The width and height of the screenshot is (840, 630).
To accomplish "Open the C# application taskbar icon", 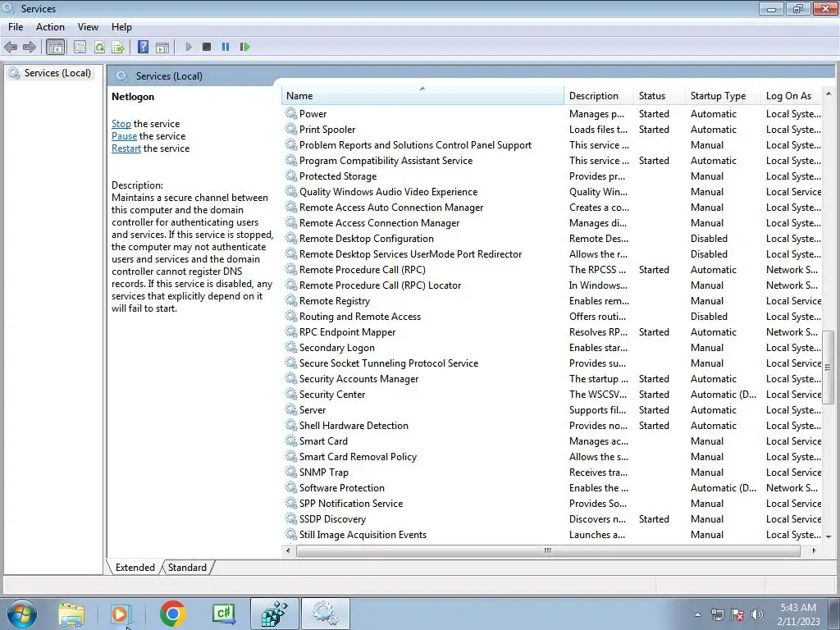I will [224, 614].
